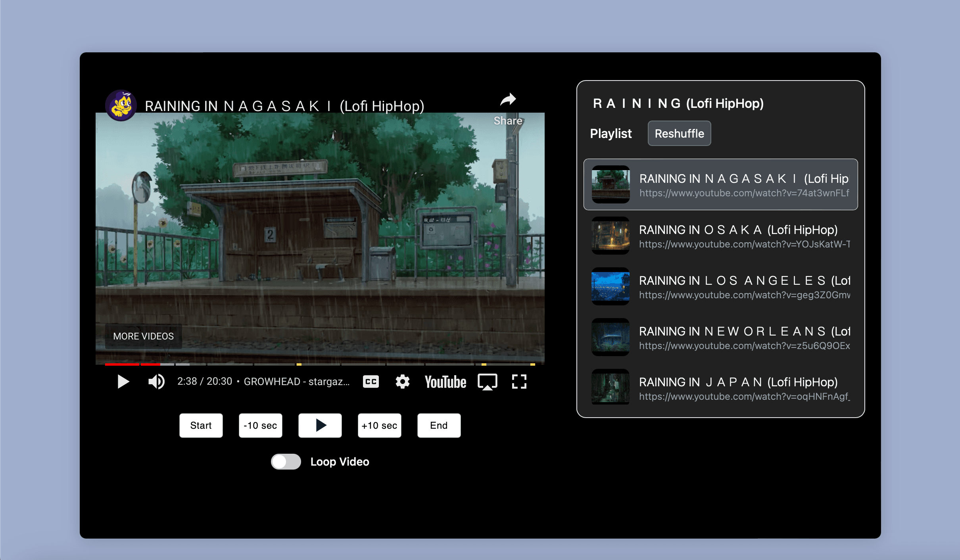Skip back with -10 sec button
Image resolution: width=960 pixels, height=560 pixels.
click(260, 426)
